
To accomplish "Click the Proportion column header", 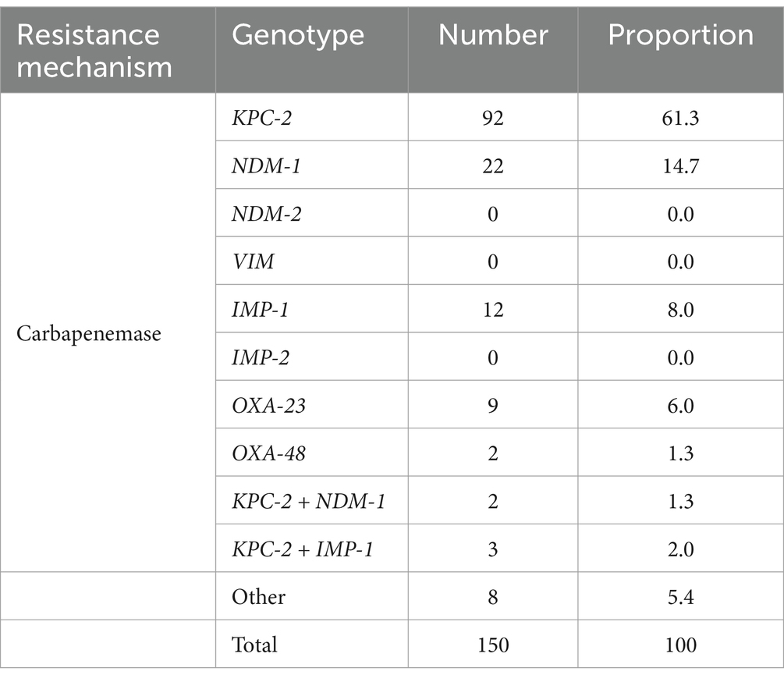I will (x=680, y=36).
